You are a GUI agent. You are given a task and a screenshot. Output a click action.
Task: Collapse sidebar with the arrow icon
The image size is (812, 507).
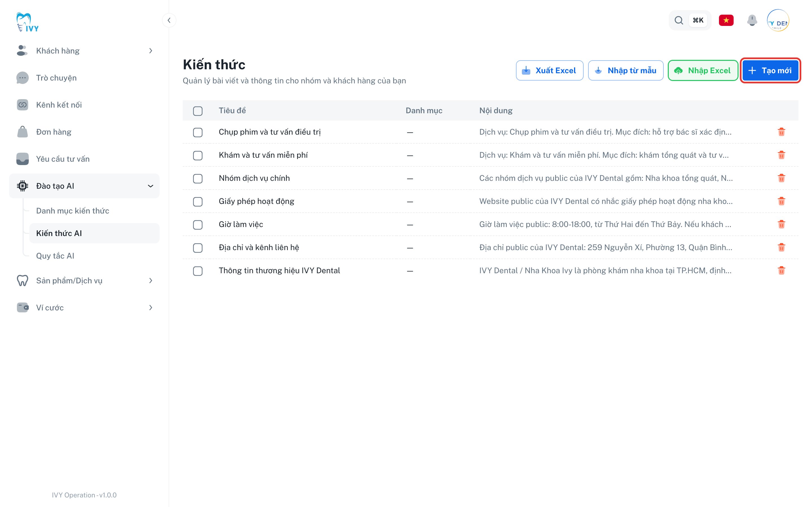click(x=169, y=21)
